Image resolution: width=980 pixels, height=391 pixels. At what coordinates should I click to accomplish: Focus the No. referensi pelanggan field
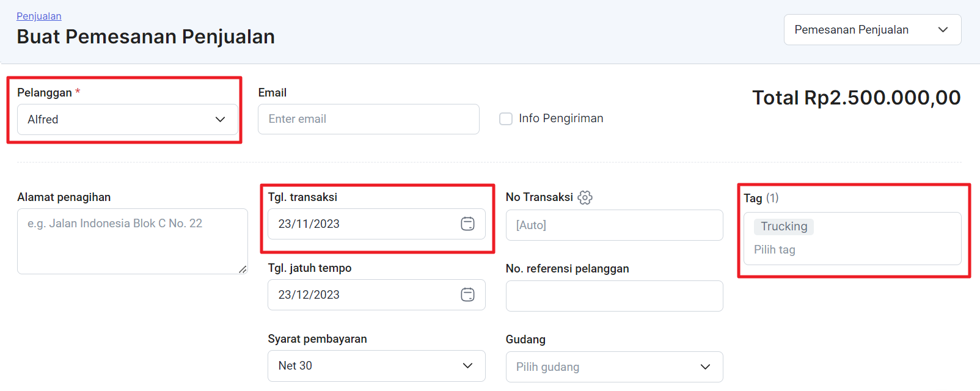click(x=614, y=296)
